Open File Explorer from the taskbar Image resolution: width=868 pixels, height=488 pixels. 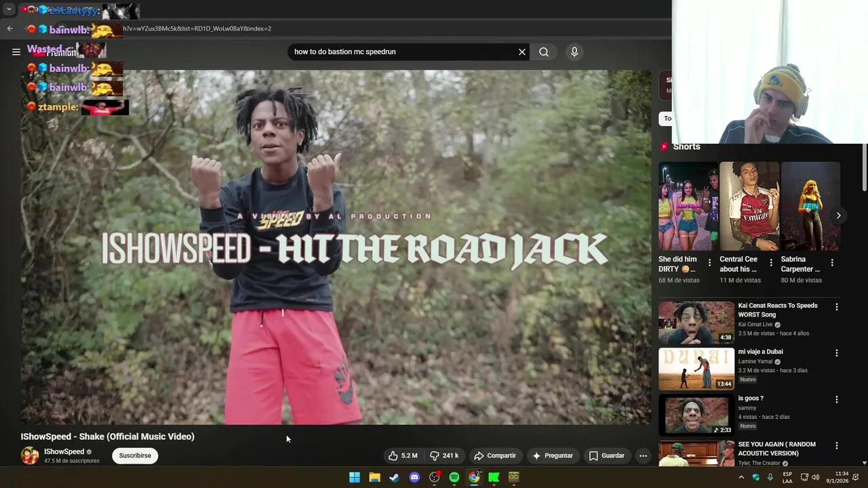click(374, 477)
